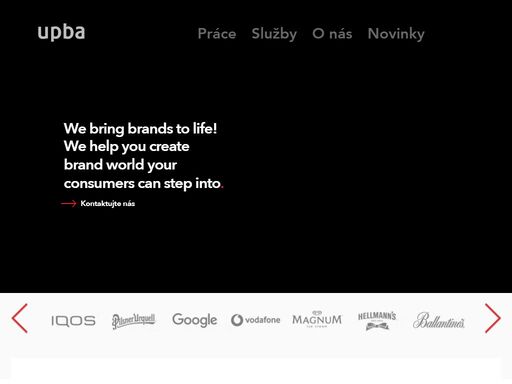Click the Vodafone speechmark icon
The height and width of the screenshot is (384, 512).
coord(237,320)
